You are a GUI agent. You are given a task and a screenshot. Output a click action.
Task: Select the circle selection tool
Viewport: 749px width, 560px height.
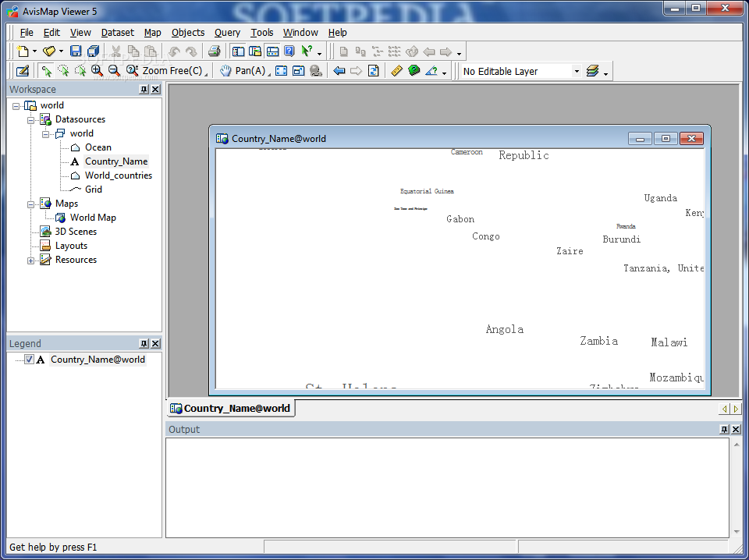(63, 71)
